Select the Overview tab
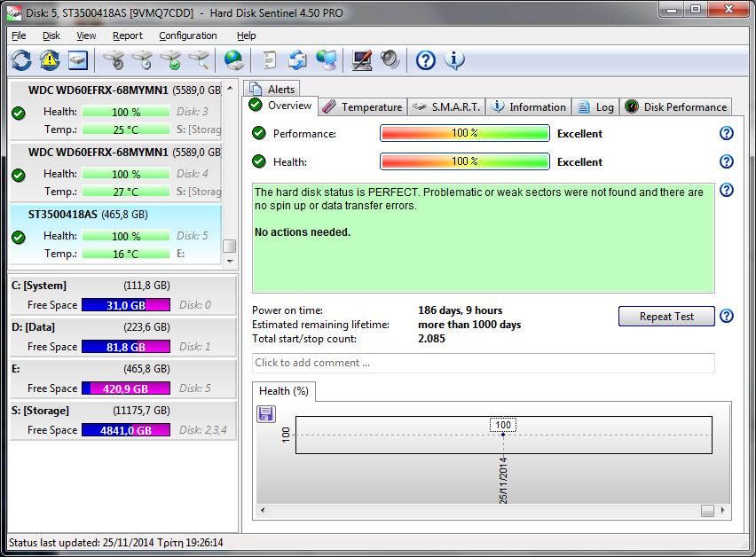Image resolution: width=756 pixels, height=557 pixels. (x=280, y=106)
